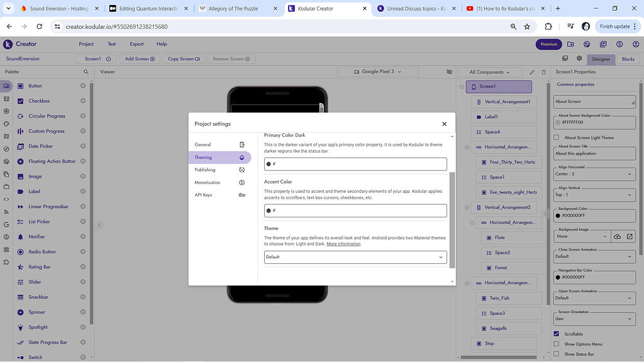Uncheck the Scrollable checkbox

point(556,334)
